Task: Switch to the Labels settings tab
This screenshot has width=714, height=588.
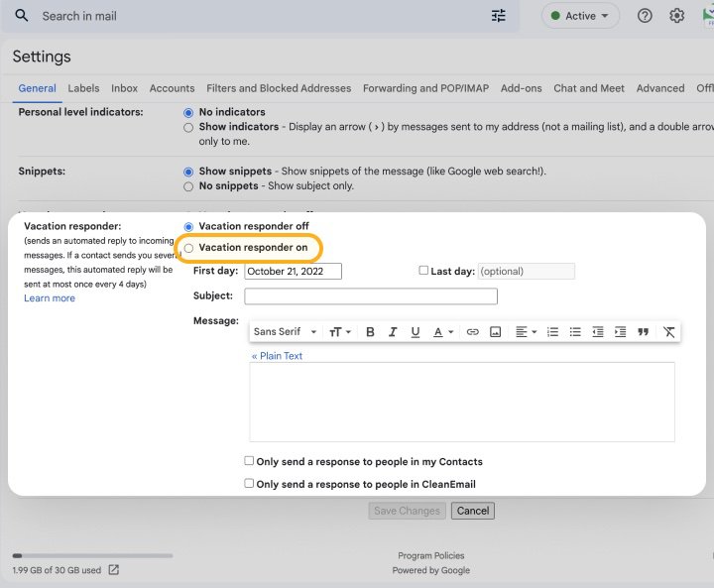Action: (83, 88)
